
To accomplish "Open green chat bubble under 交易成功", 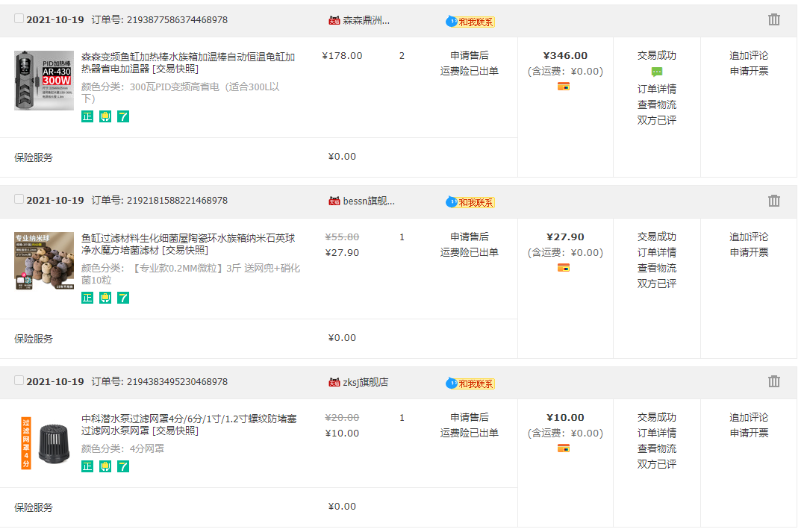I will 656,72.
